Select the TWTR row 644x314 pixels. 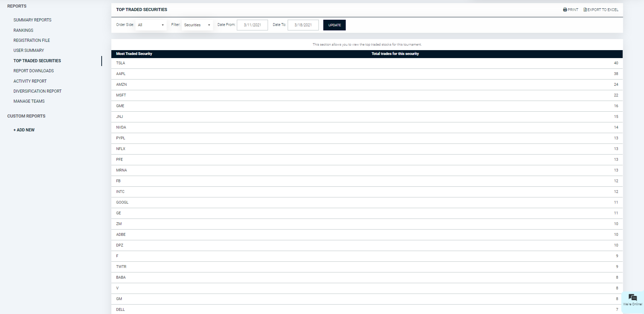pyautogui.click(x=367, y=267)
